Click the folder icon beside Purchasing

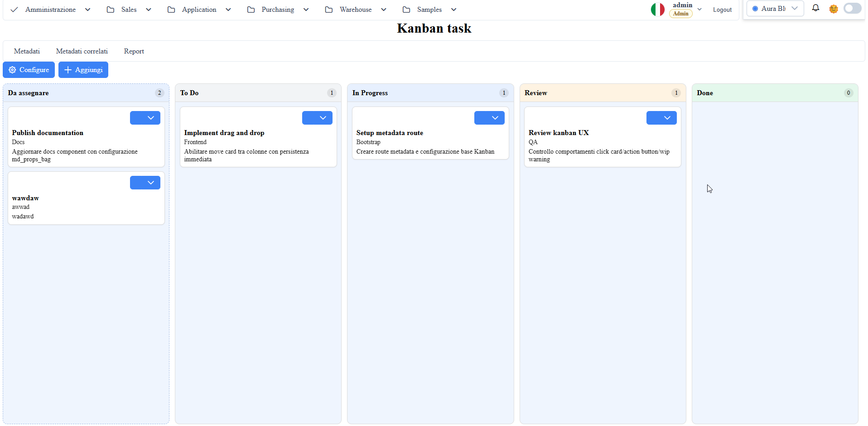coord(251,10)
